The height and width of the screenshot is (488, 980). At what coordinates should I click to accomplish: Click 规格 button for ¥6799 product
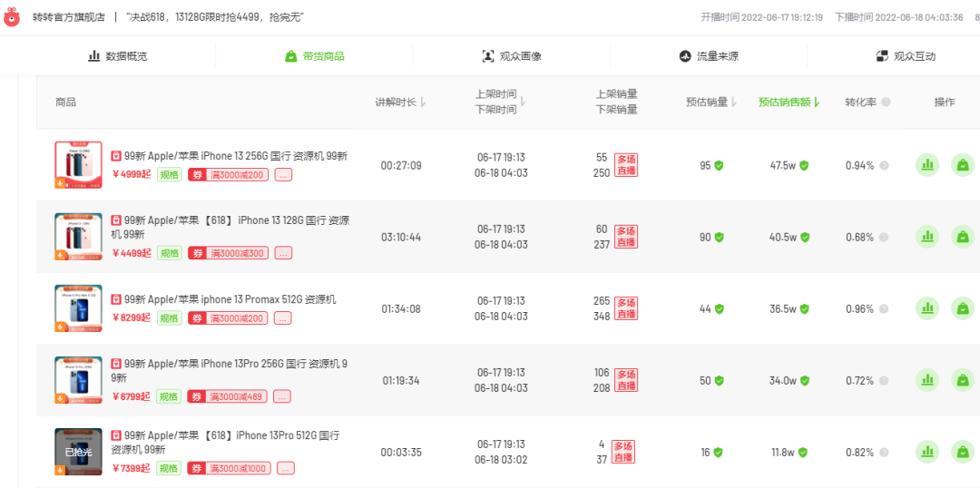tap(169, 396)
